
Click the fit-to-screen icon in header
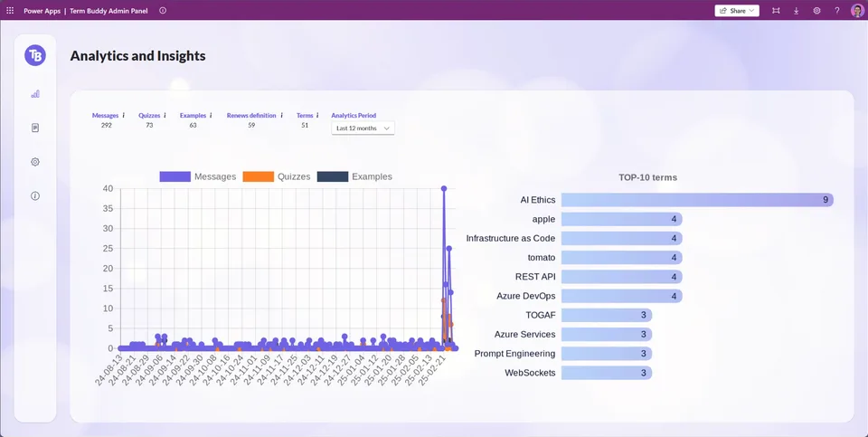point(776,11)
